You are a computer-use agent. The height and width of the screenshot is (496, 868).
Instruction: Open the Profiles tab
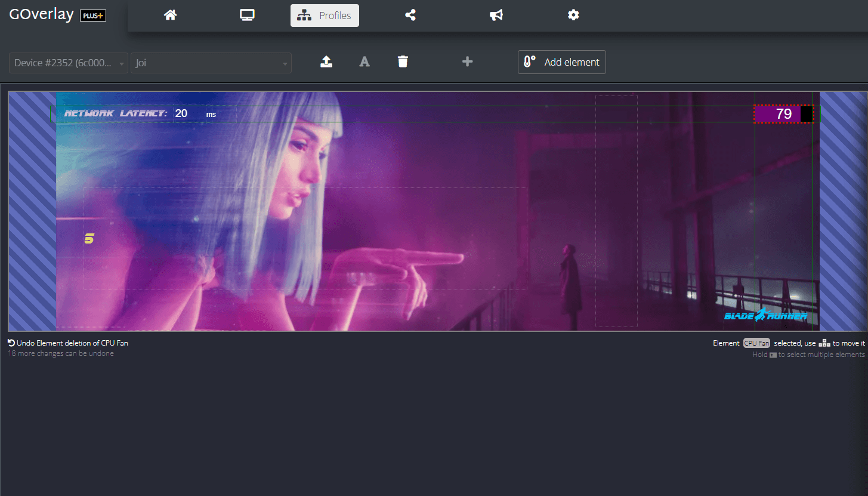[x=325, y=16]
